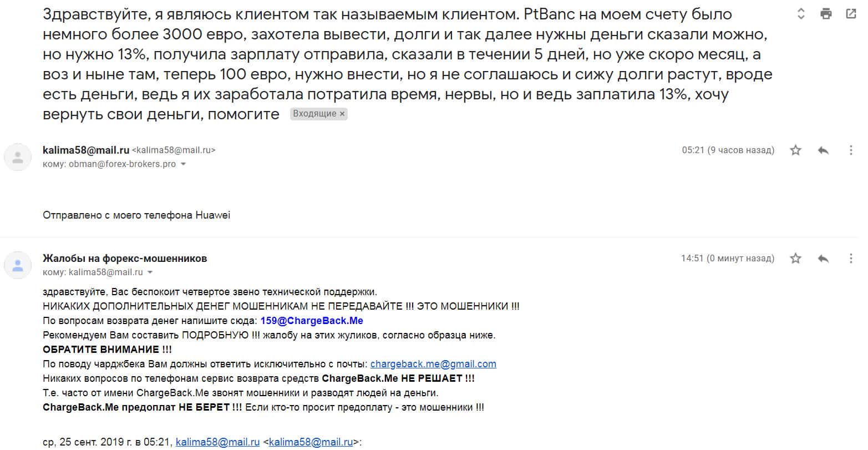The image size is (868, 450).
Task: Click the Жалобы на форекс-мошенников avatar
Action: (18, 265)
